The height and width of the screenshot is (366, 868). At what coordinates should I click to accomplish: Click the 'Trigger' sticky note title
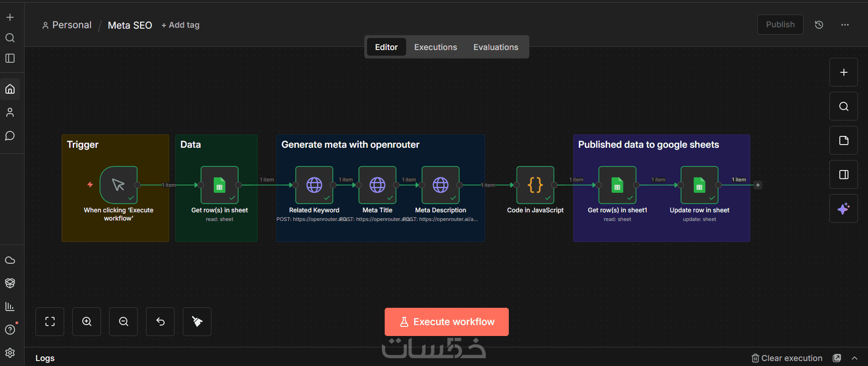[x=83, y=145]
